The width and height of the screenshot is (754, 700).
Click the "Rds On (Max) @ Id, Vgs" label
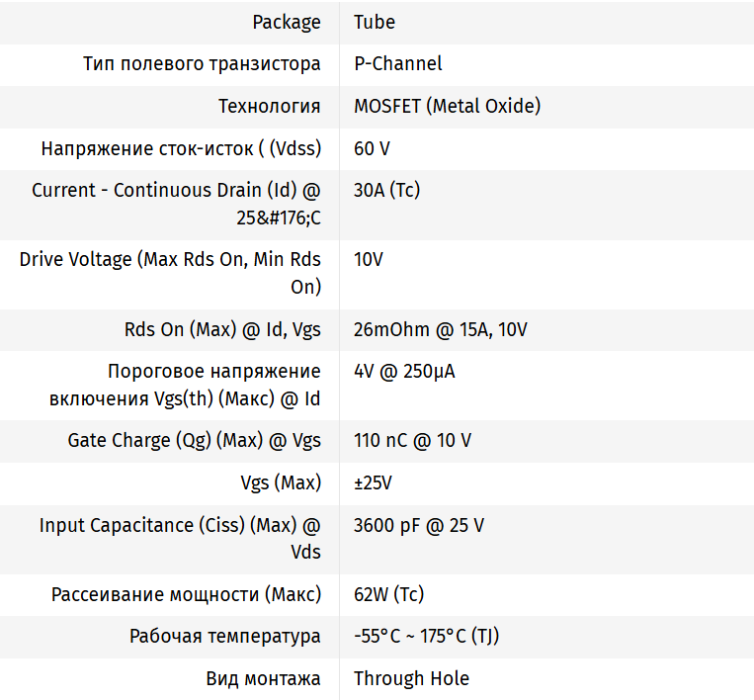tap(222, 330)
